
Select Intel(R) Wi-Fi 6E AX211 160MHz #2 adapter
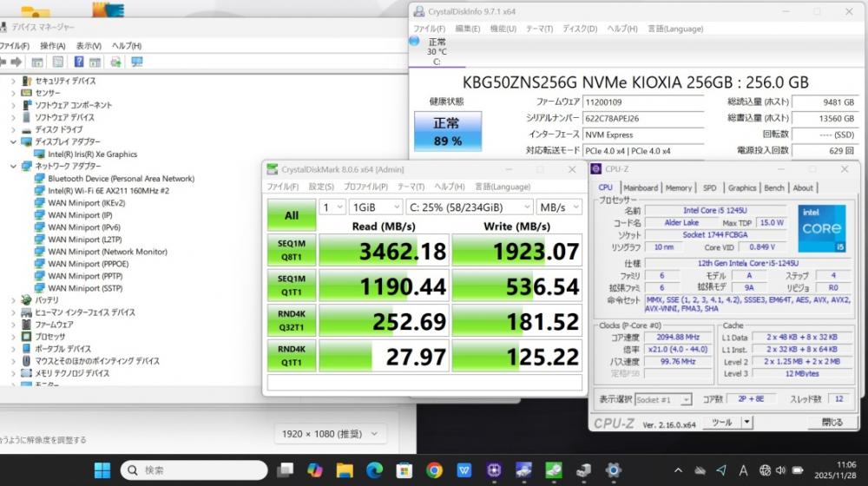(108, 191)
